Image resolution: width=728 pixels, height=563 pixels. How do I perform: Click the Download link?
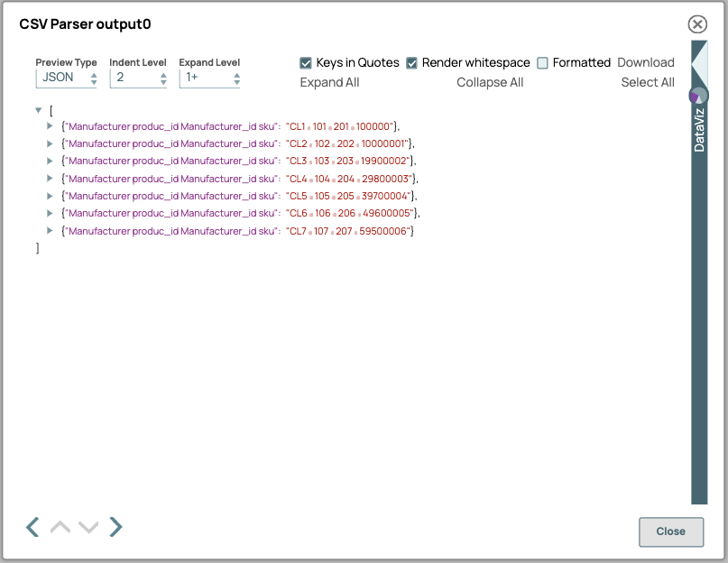[x=646, y=62]
